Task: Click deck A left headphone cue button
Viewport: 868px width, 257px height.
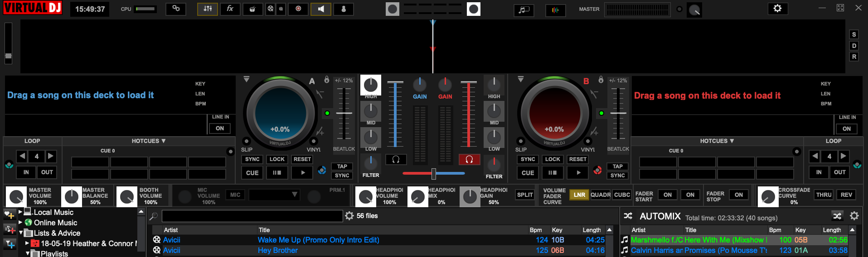Action: [x=396, y=159]
